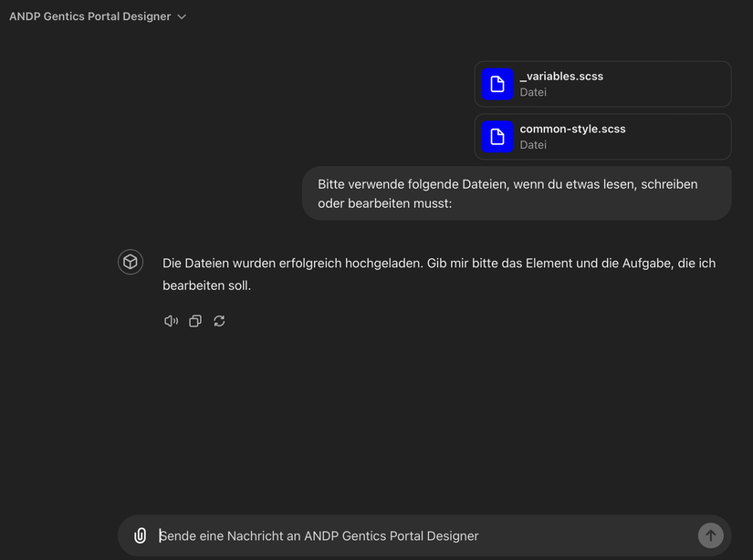The image size is (753, 560).
Task: Open the common-style.scss file name
Action: (x=572, y=130)
